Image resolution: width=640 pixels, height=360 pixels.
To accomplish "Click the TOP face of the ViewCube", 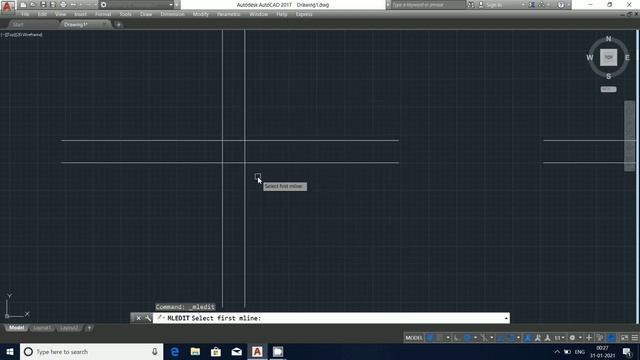I will [x=608, y=57].
